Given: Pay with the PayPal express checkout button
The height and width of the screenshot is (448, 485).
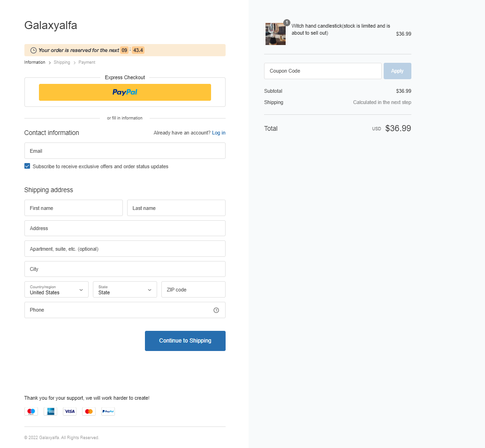Looking at the screenshot, I should click(125, 92).
